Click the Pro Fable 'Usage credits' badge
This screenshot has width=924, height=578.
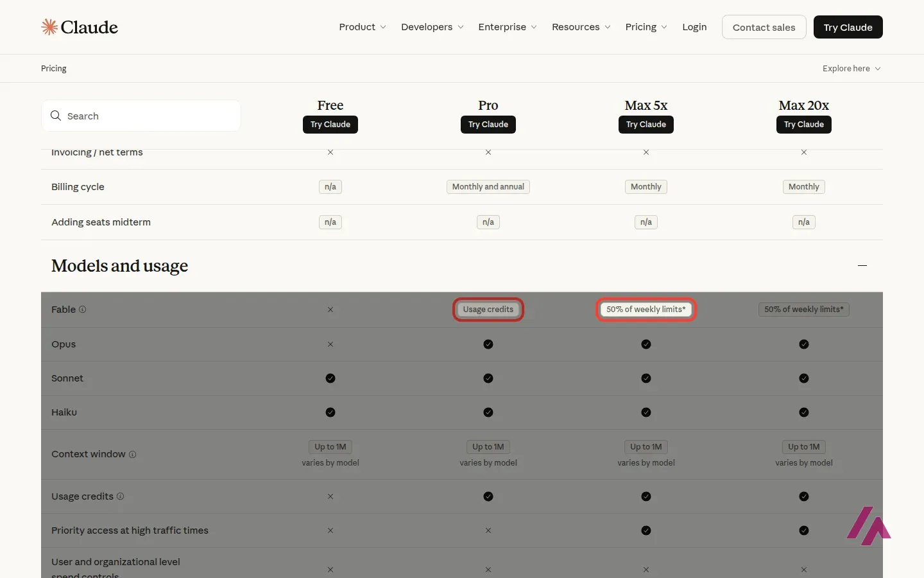coord(488,310)
